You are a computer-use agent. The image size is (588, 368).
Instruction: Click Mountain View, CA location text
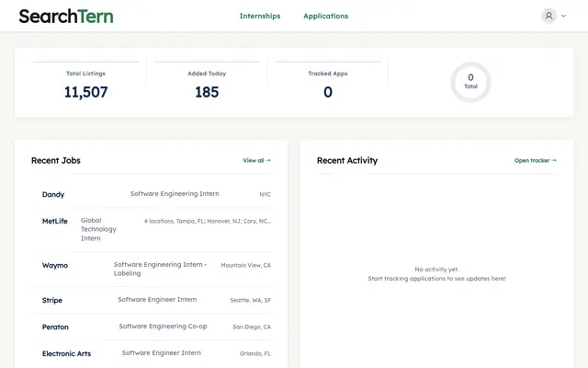click(x=245, y=265)
